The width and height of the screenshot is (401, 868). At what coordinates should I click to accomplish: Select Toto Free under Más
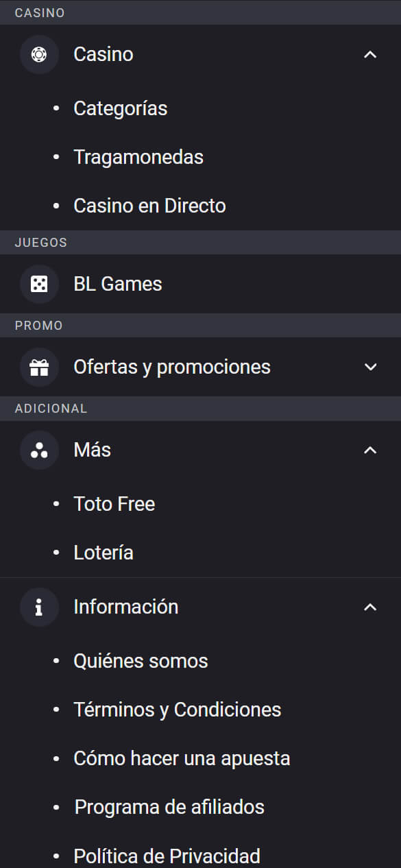(114, 504)
